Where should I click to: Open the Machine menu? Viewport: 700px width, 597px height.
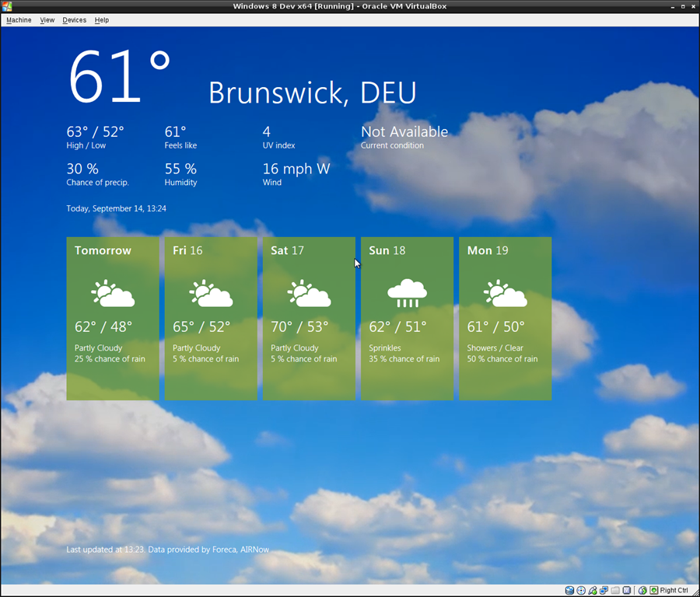(x=19, y=20)
